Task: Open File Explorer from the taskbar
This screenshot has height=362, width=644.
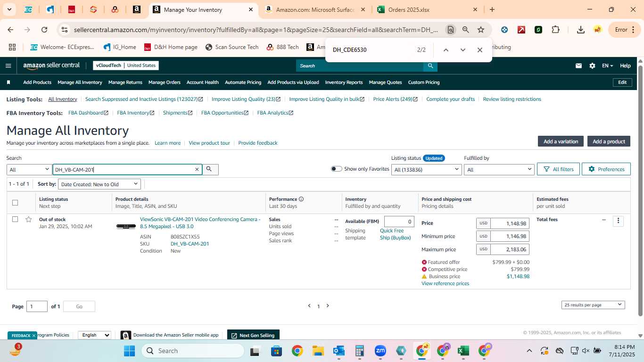Action: (318, 351)
